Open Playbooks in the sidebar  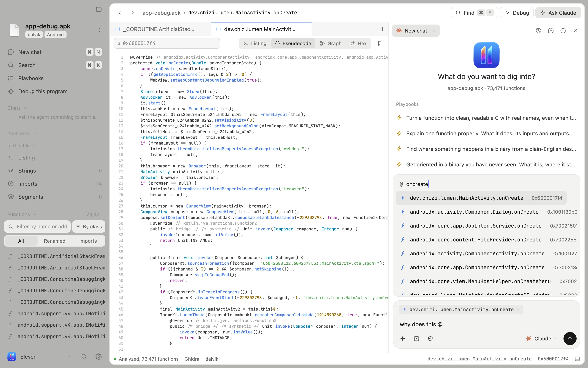click(x=55, y=78)
